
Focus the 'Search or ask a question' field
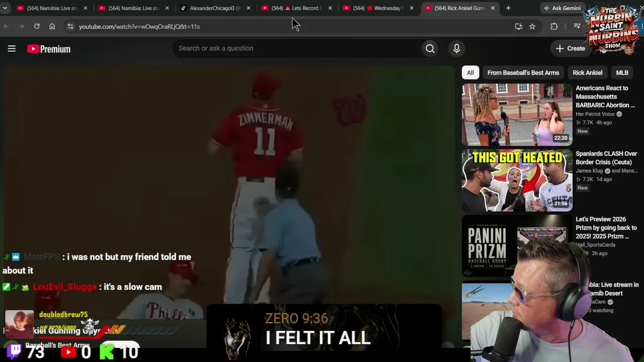pos(297,48)
